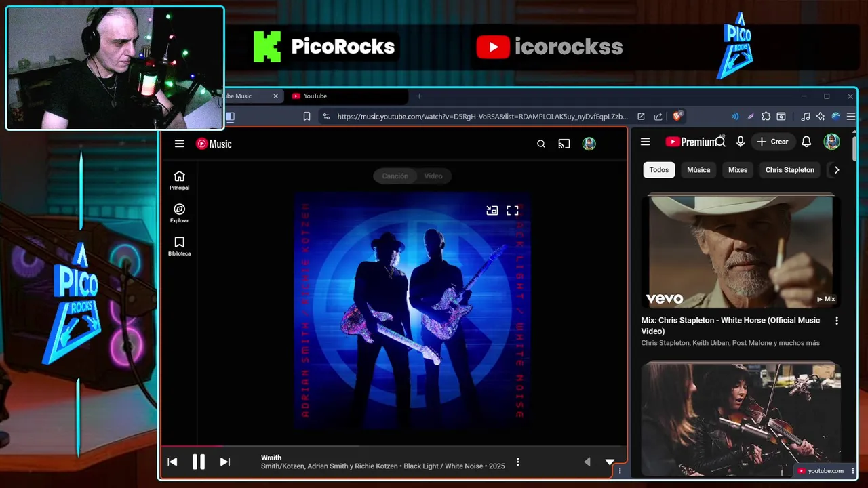The width and height of the screenshot is (868, 488).
Task: Close the YouTube Music browser tab
Action: [275, 96]
